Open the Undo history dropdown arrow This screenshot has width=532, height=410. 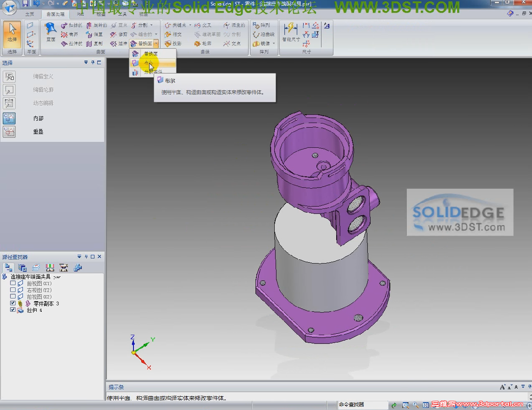tap(43, 4)
